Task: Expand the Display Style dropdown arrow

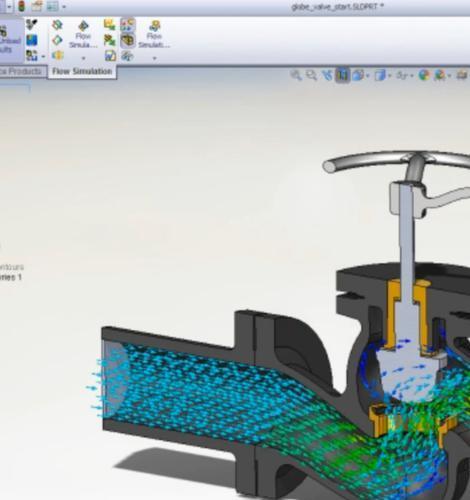Action: (389, 76)
